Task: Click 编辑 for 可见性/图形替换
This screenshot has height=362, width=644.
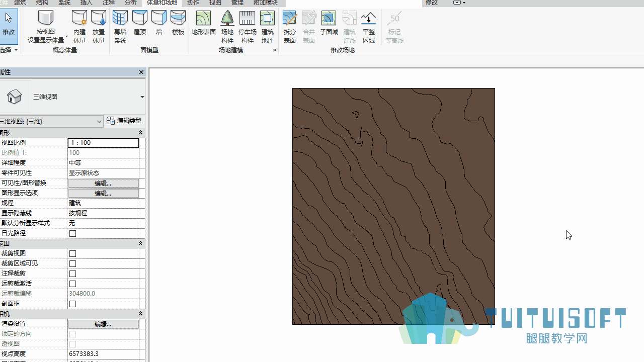Action: click(103, 183)
